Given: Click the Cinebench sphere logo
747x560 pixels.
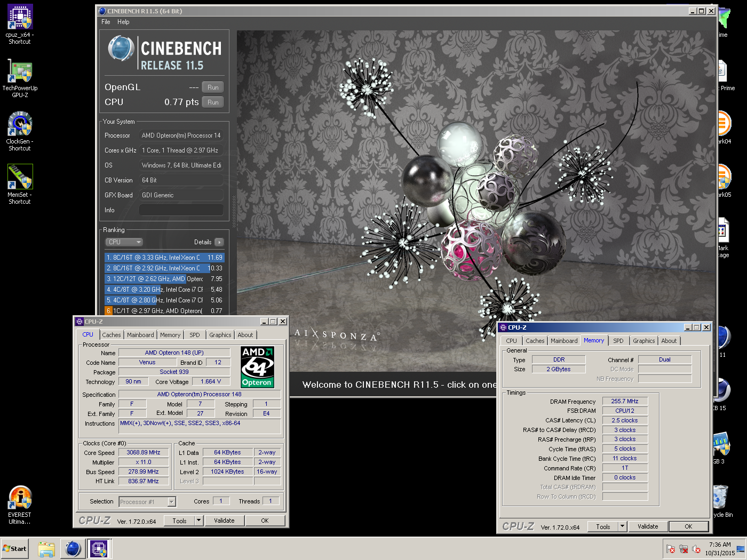Looking at the screenshot, I should tap(121, 49).
